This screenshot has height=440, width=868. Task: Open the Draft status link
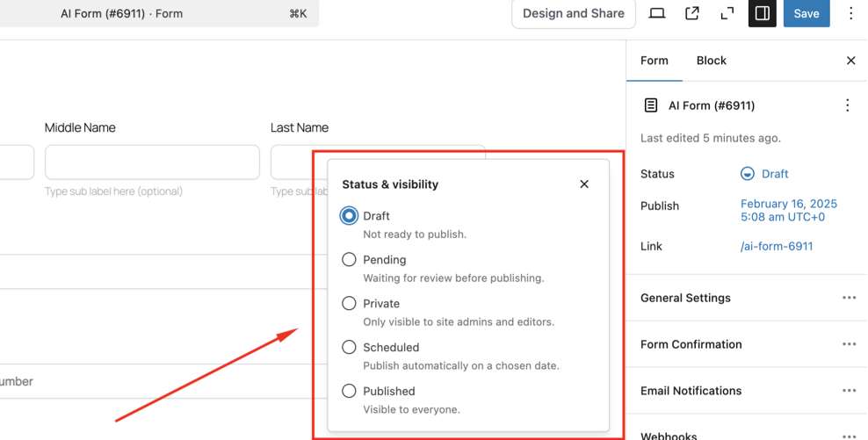coord(775,174)
